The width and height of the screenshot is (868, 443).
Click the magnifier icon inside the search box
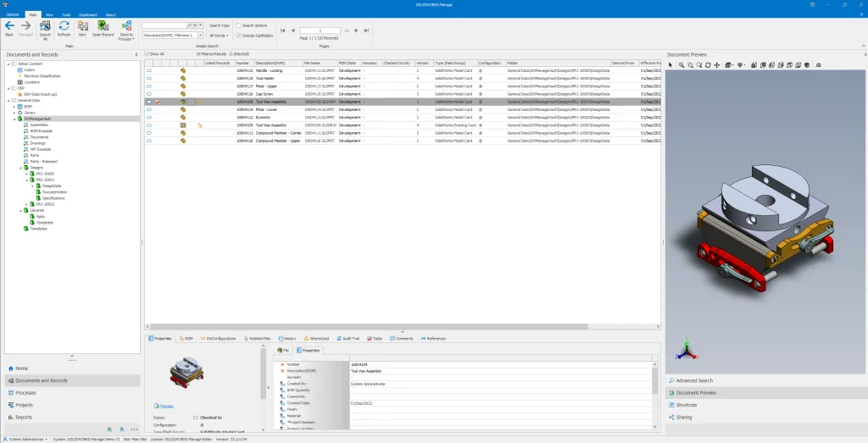pos(190,25)
